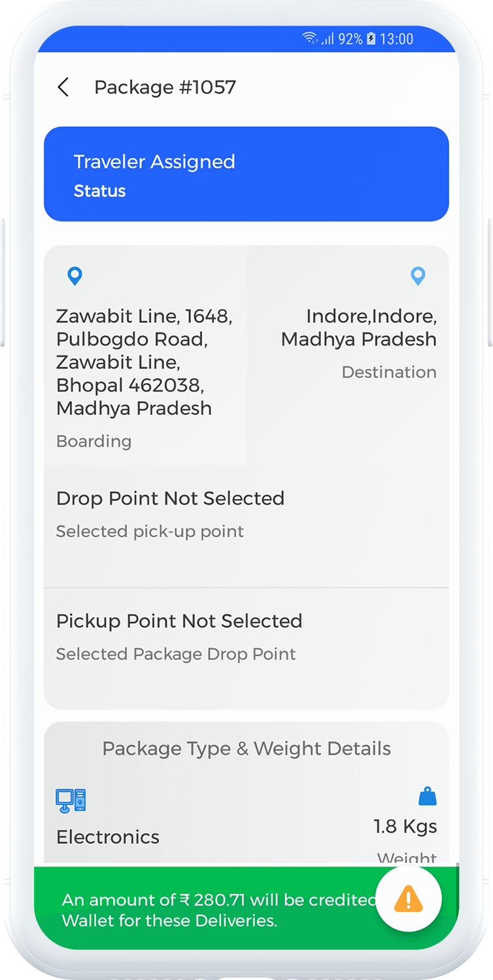Select the Pickup Point Not Selected row

pyautogui.click(x=246, y=636)
